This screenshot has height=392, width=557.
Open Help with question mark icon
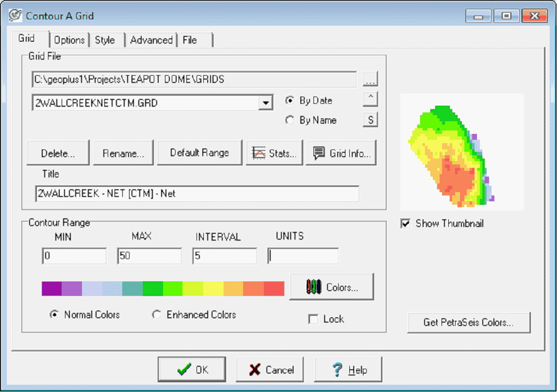(x=348, y=370)
